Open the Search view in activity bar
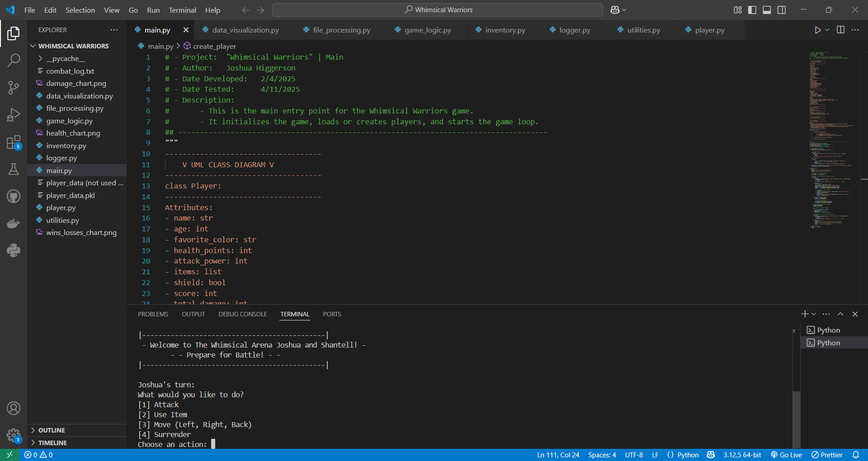Screen dimensions: 868x461 [x=14, y=60]
